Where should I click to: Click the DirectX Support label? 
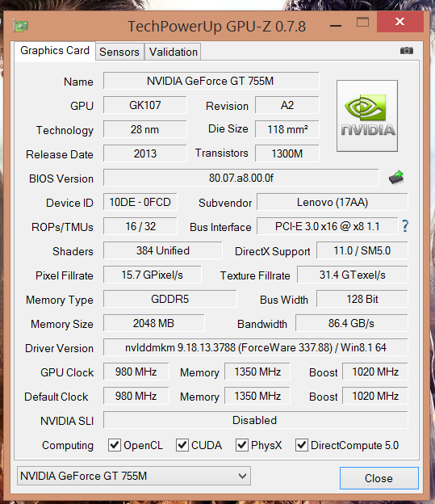point(273,252)
